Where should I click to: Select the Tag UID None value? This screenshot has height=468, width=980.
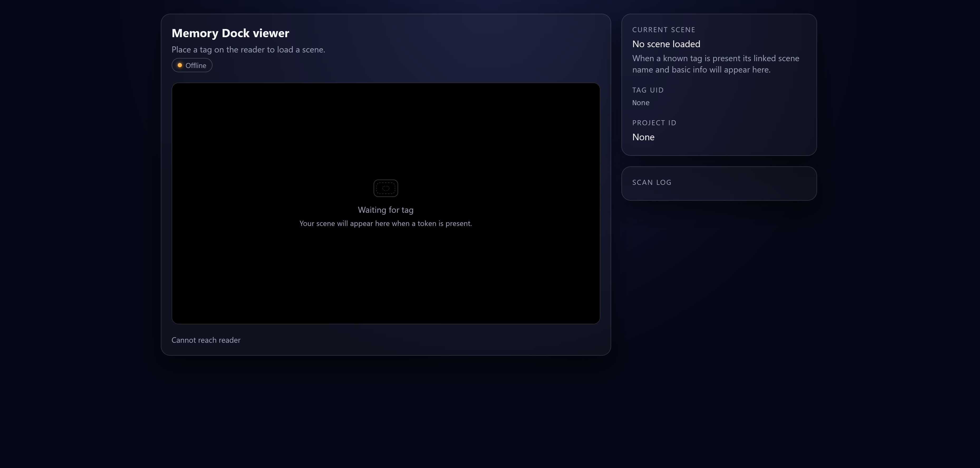point(641,102)
